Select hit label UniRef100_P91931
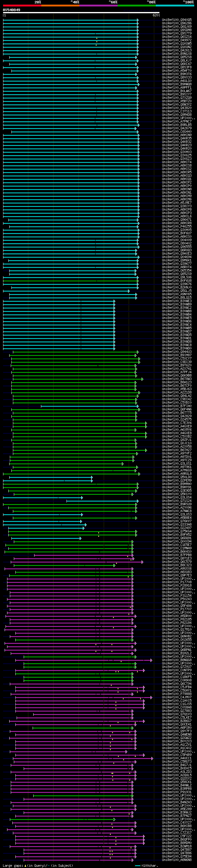 pos(177,792)
